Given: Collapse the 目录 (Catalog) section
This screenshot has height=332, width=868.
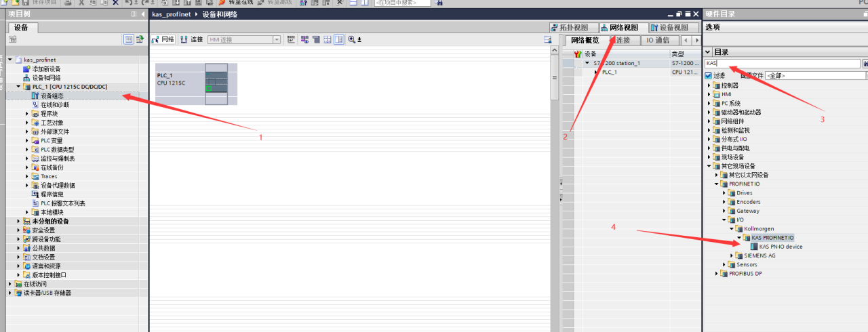Looking at the screenshot, I should 708,52.
